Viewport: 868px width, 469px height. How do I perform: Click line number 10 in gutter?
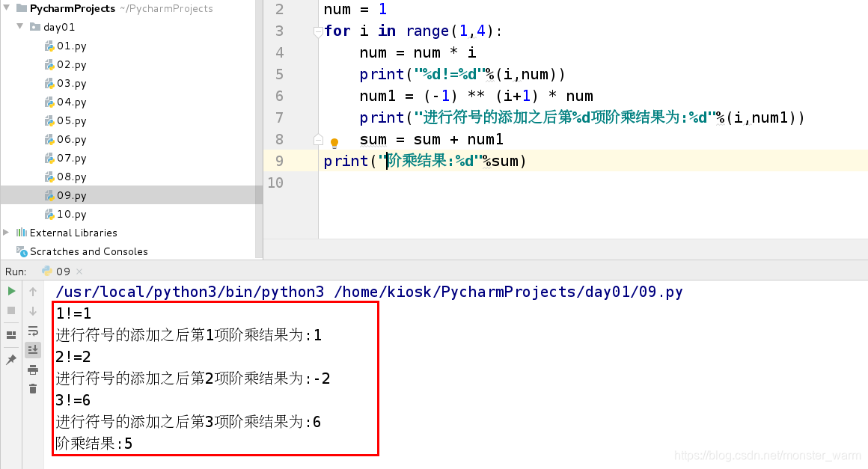coord(275,183)
